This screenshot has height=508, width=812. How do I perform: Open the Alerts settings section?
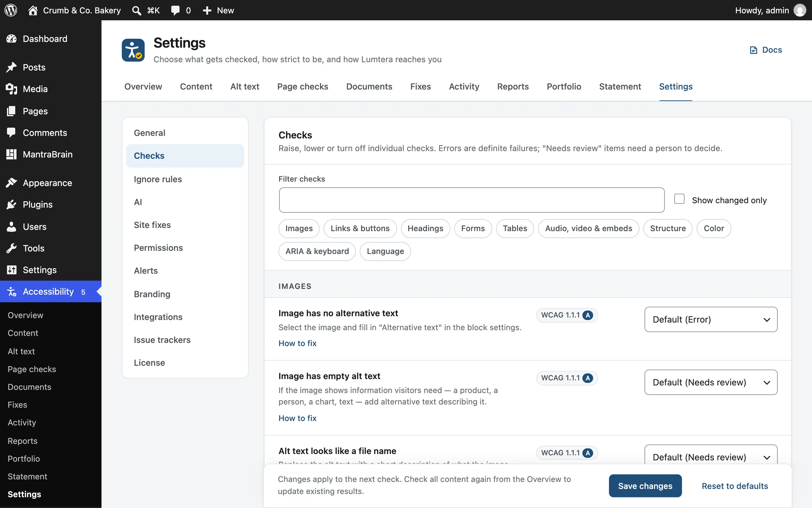pos(185,271)
